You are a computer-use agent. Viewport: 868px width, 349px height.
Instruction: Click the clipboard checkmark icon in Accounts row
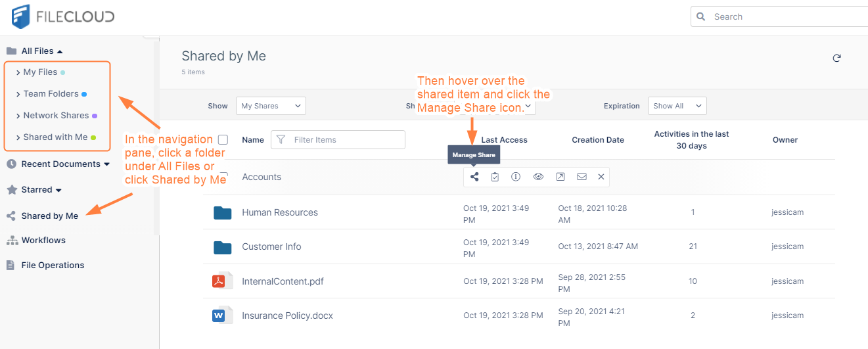[x=495, y=177]
